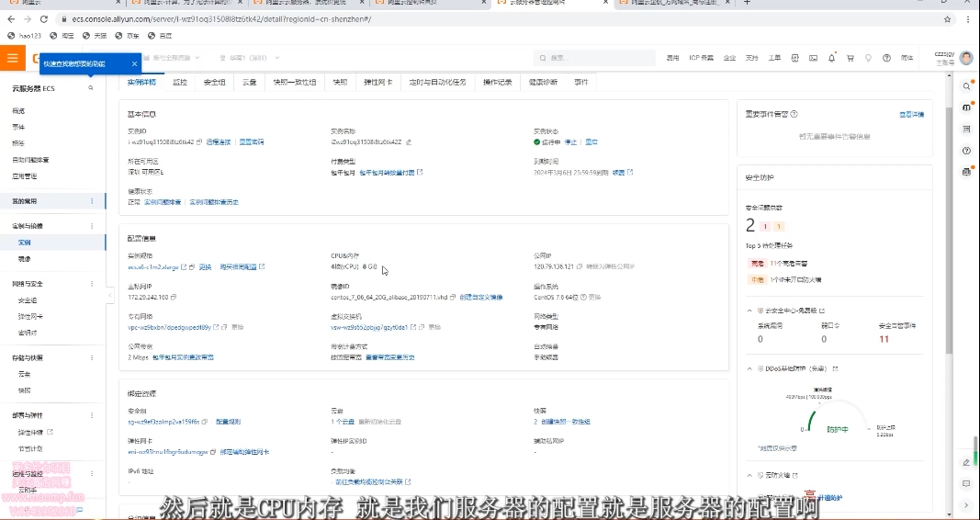Open the more menu beside 部署与弹性

click(x=93, y=415)
